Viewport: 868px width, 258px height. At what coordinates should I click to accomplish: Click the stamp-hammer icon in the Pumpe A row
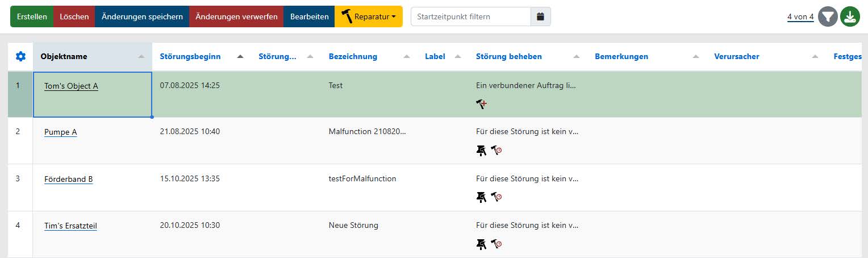(x=481, y=150)
